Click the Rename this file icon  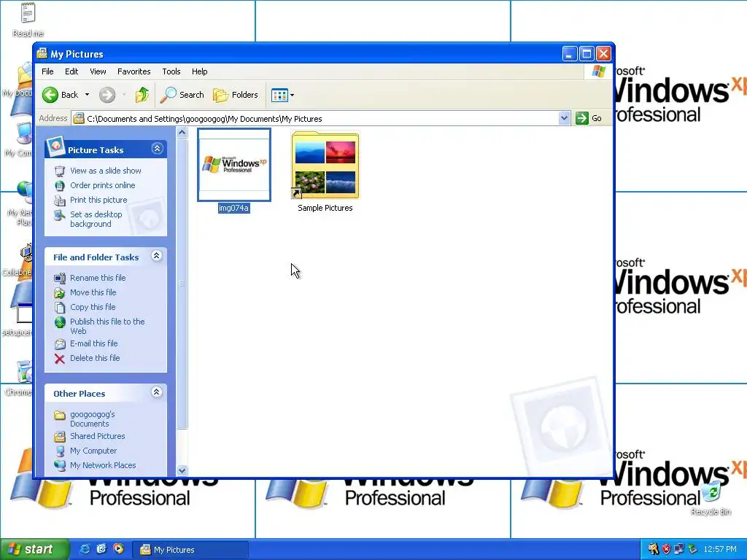click(x=60, y=278)
